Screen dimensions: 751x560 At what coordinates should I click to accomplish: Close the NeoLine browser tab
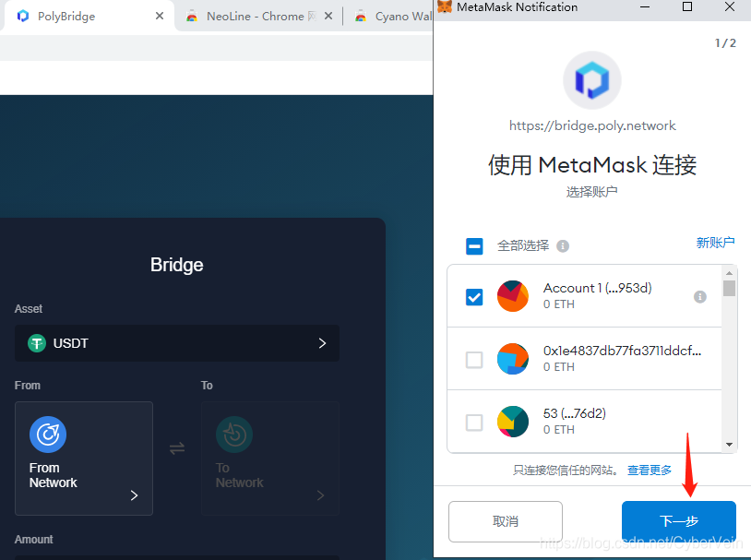(328, 17)
